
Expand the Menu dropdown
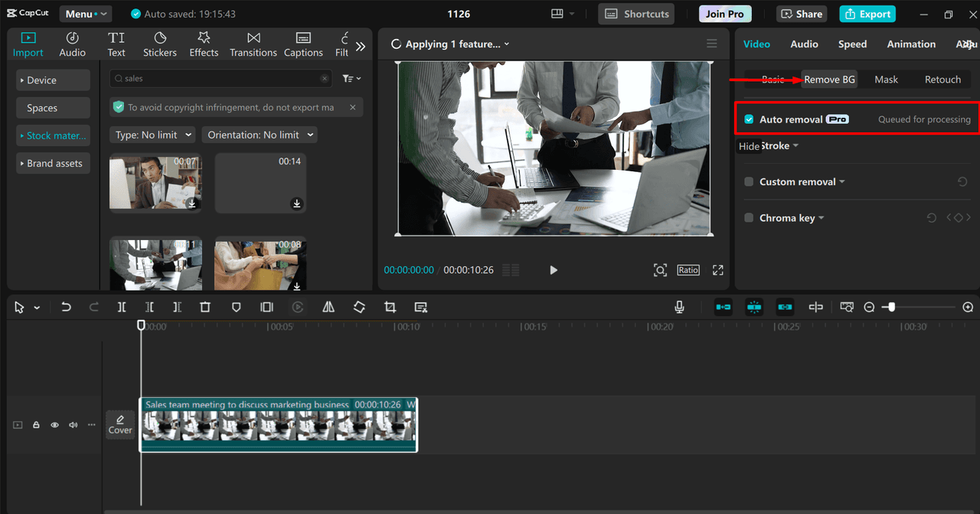coord(84,14)
